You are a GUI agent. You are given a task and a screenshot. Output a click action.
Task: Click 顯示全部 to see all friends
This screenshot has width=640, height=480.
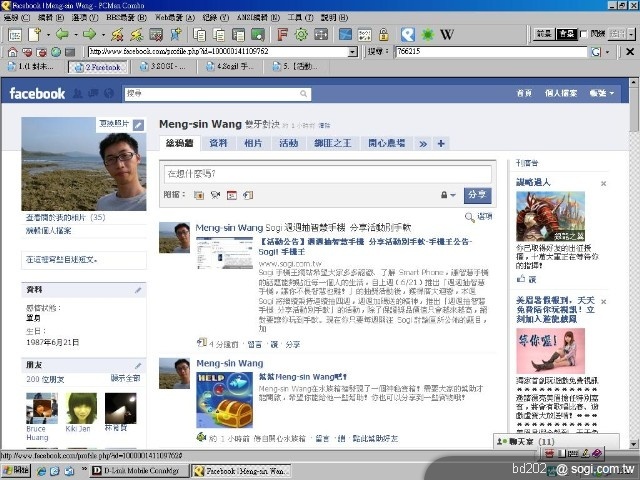pos(125,378)
